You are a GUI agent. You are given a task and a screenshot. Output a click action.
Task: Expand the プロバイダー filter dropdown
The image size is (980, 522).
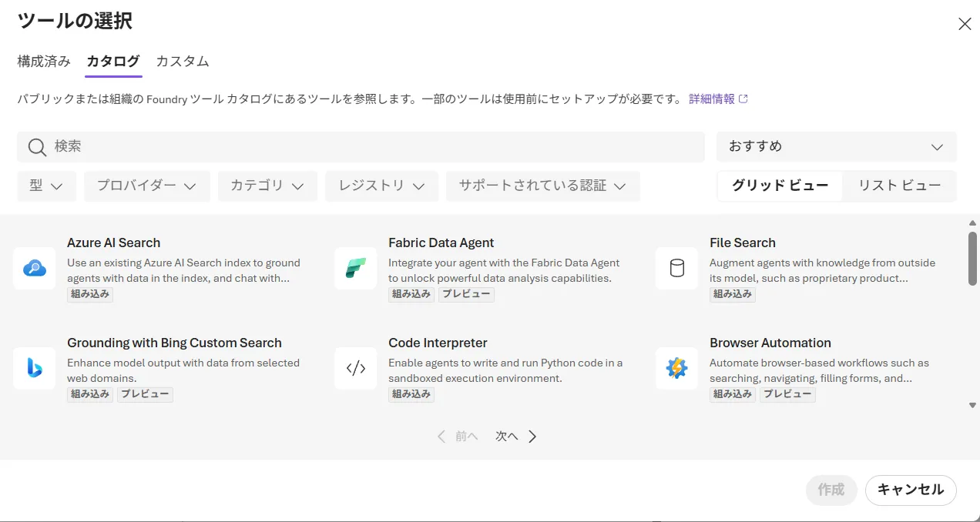click(146, 186)
